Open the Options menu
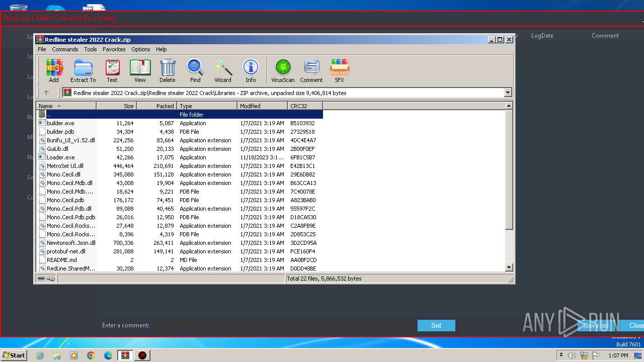The height and width of the screenshot is (362, 644). click(x=141, y=49)
